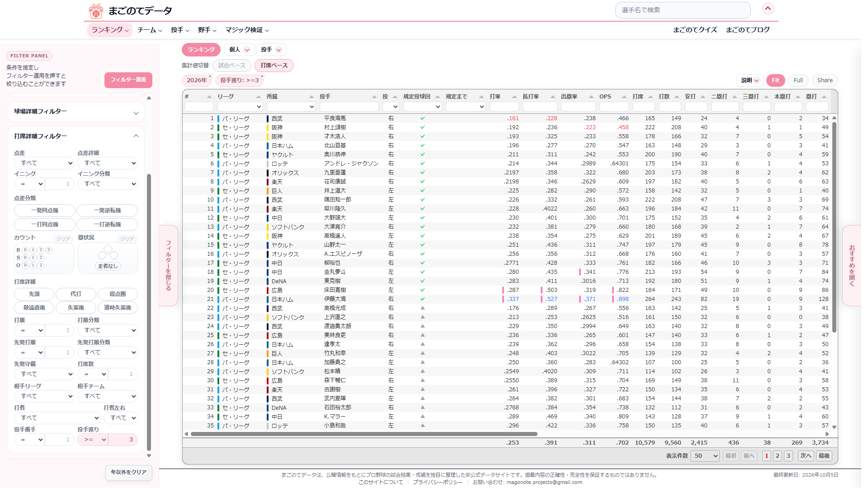Toggle the 一発同点機 filter

(x=45, y=211)
